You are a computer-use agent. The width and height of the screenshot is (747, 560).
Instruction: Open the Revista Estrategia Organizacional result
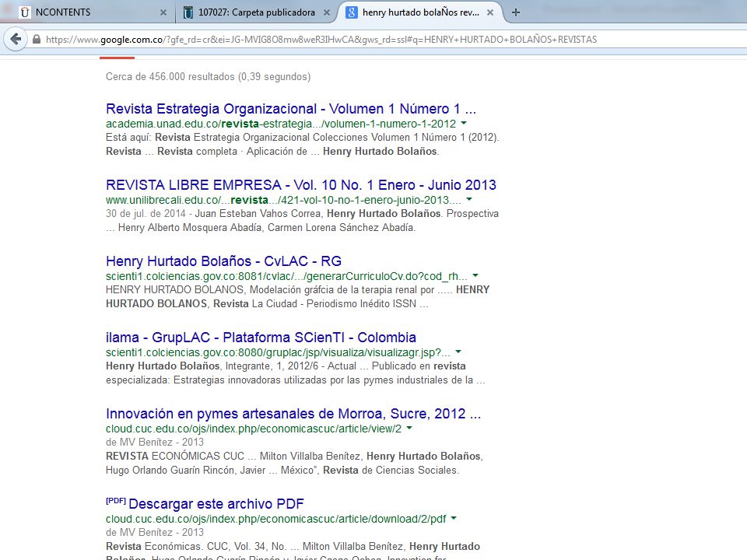(290, 109)
